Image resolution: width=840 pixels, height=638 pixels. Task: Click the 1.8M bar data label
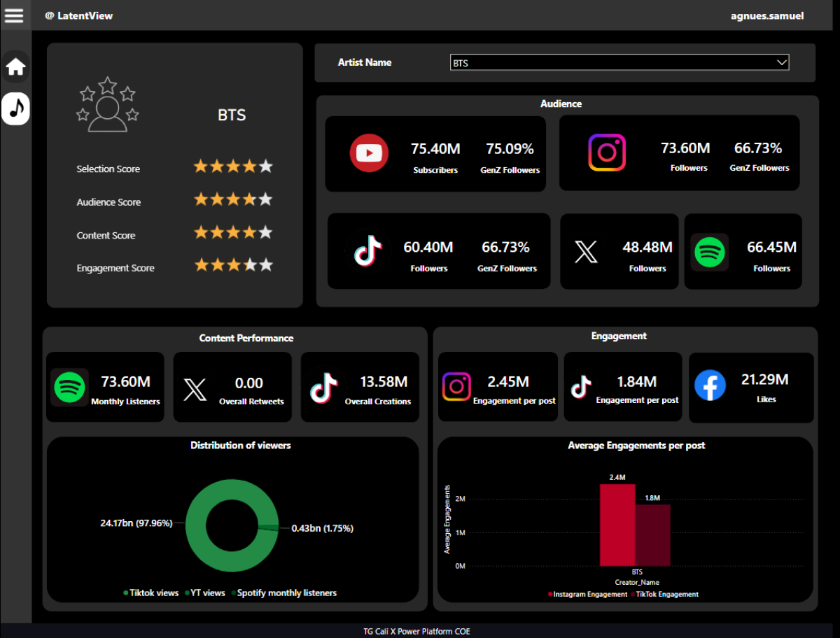tap(652, 497)
